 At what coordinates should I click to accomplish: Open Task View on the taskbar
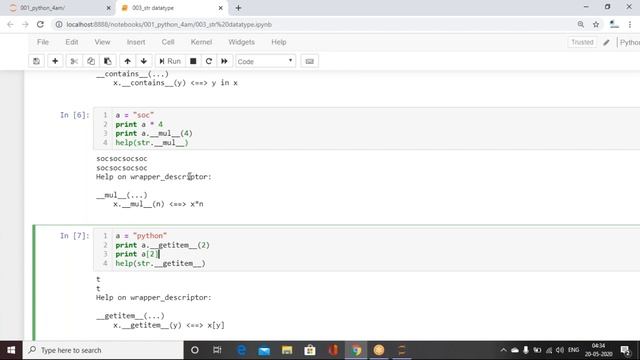pyautogui.click(x=217, y=350)
